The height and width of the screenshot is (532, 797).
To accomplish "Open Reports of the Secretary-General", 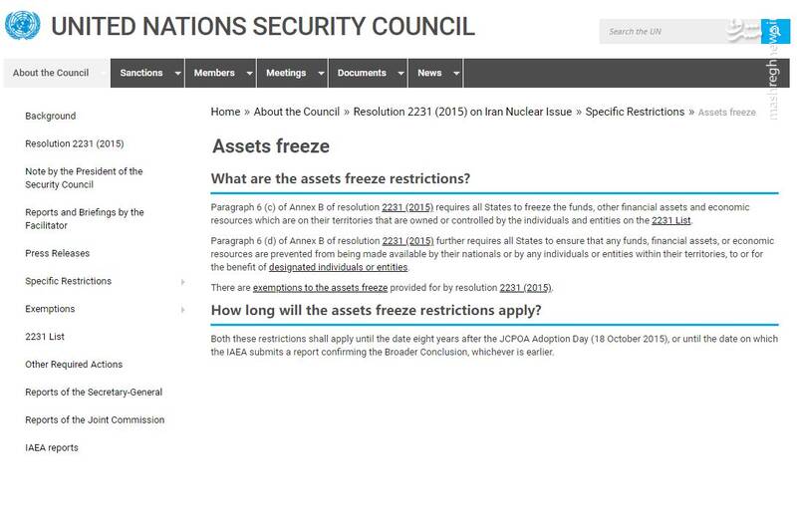I will pyautogui.click(x=94, y=393).
